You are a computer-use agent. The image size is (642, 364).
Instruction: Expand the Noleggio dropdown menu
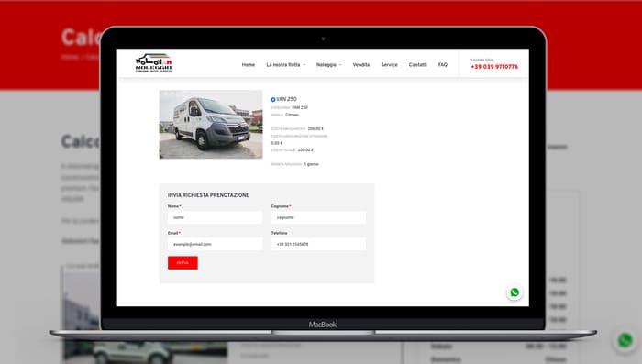[328, 65]
